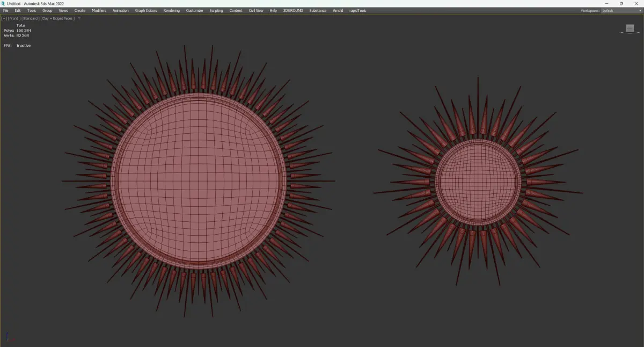Open the Create menu

pos(80,10)
